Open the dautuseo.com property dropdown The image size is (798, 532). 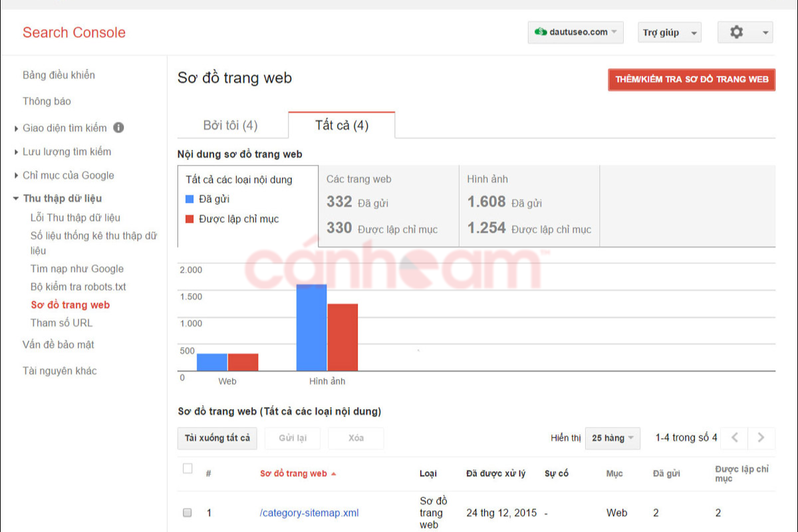coord(576,32)
